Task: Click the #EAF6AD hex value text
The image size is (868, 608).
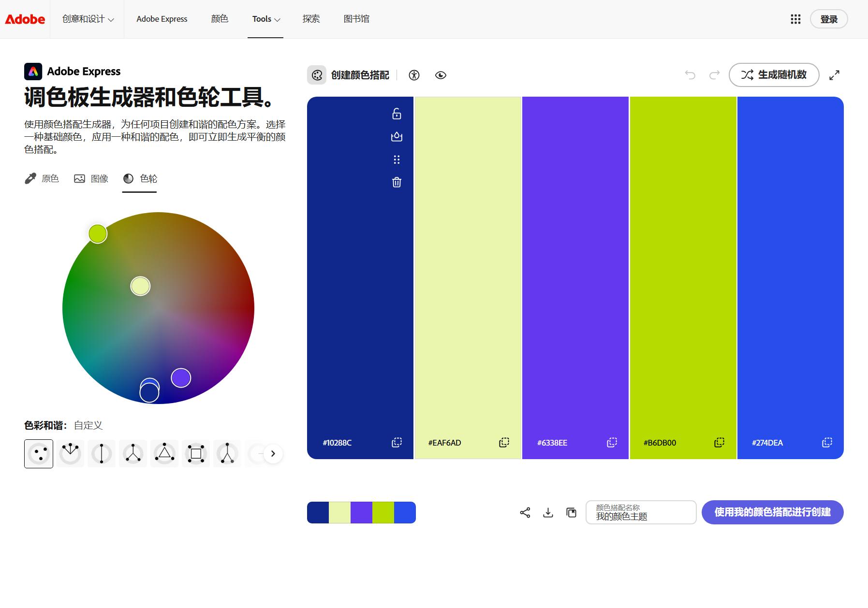Action: coord(444,443)
